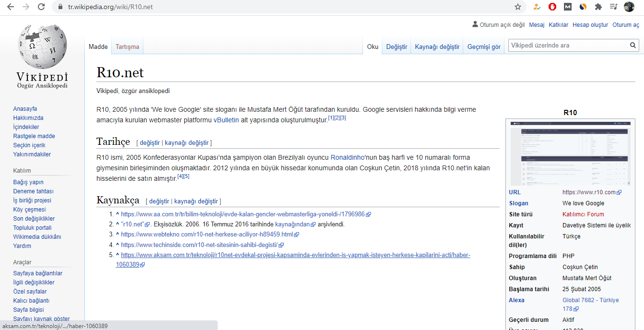Open Rastgele madde link
The width and height of the screenshot is (644, 330).
(34, 136)
